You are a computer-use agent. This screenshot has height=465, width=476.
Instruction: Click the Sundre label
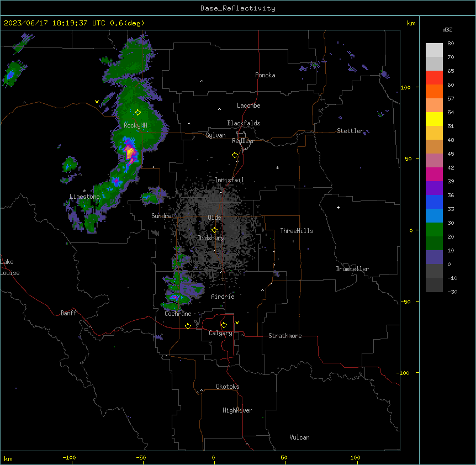161,216
